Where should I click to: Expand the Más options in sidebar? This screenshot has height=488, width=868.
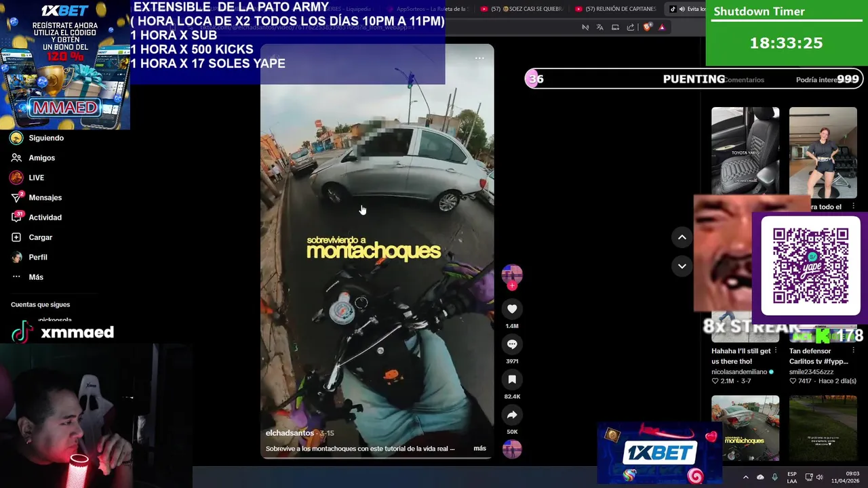[27, 277]
